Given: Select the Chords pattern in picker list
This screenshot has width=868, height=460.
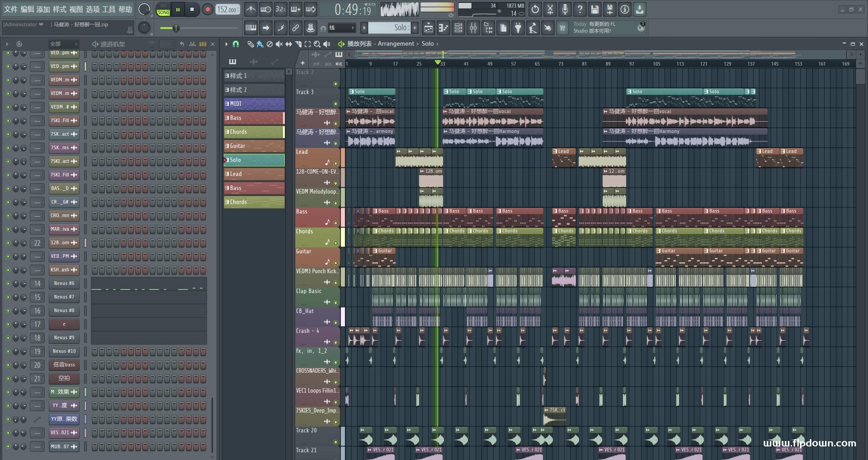Looking at the screenshot, I should [254, 132].
